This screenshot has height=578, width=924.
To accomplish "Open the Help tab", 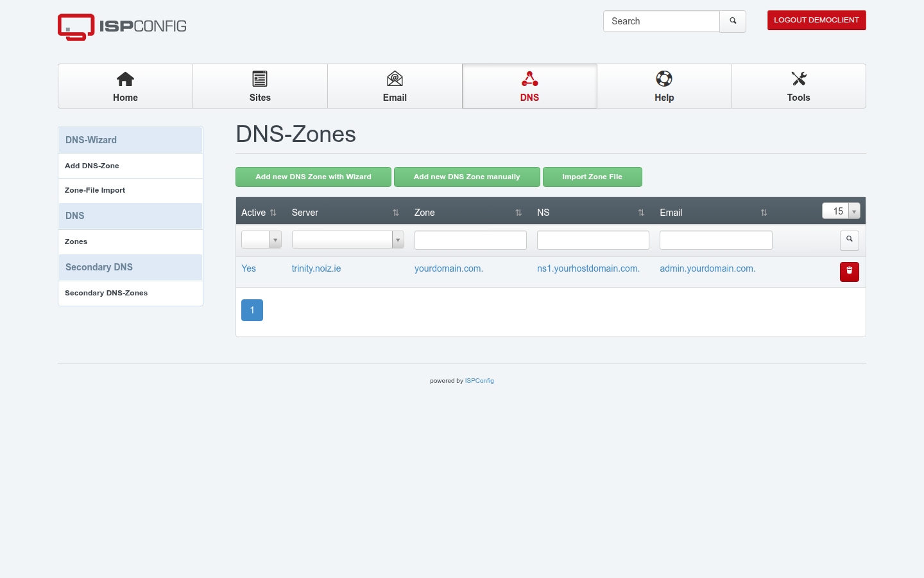I will pos(664,86).
